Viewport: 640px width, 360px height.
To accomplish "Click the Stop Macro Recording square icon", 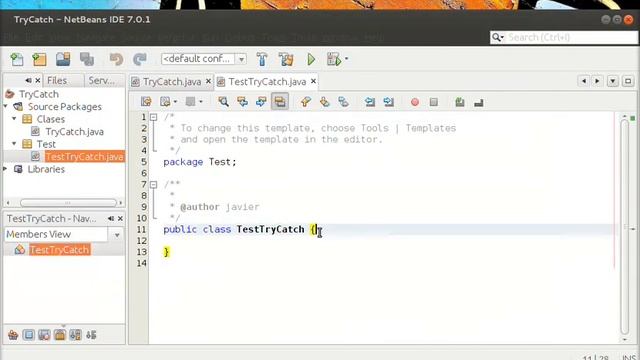I will pos(433,102).
